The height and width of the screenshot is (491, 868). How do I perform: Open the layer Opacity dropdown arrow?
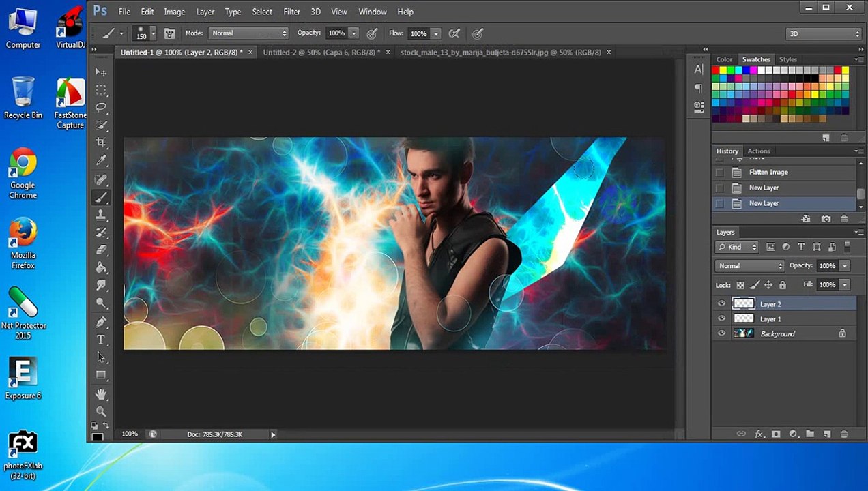(845, 266)
